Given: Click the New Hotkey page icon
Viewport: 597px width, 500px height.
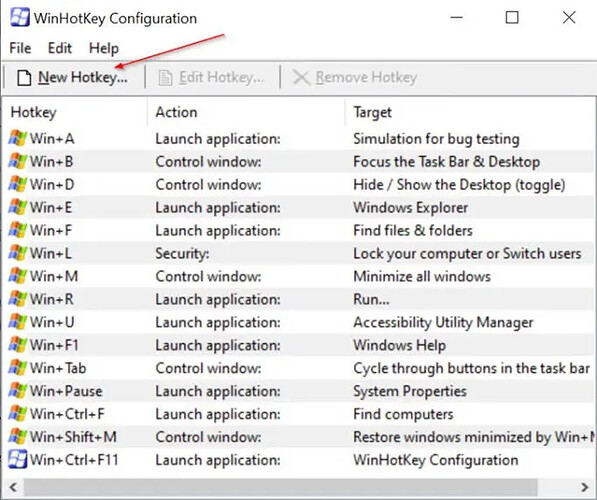Looking at the screenshot, I should (x=24, y=78).
